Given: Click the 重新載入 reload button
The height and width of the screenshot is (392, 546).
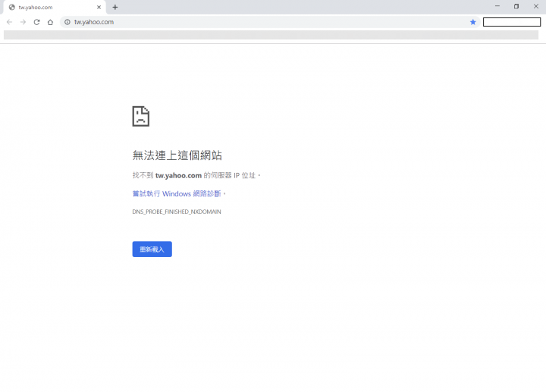Looking at the screenshot, I should pyautogui.click(x=152, y=249).
